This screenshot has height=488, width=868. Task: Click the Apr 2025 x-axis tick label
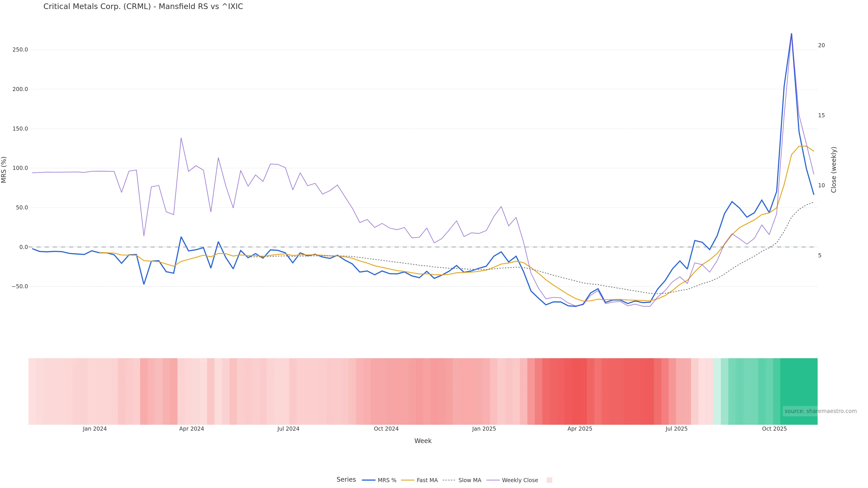coord(580,429)
